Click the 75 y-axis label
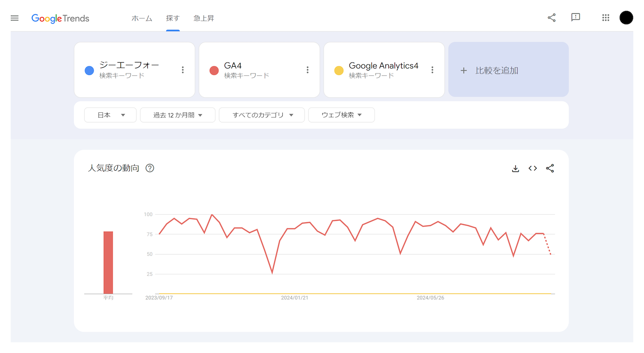The width and height of the screenshot is (644, 353). coord(150,235)
